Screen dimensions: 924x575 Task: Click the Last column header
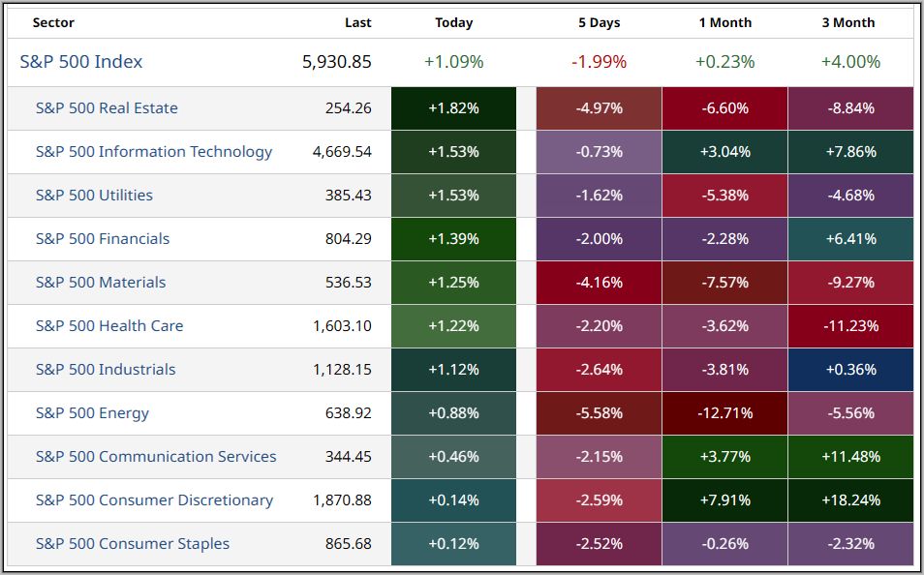click(x=357, y=22)
